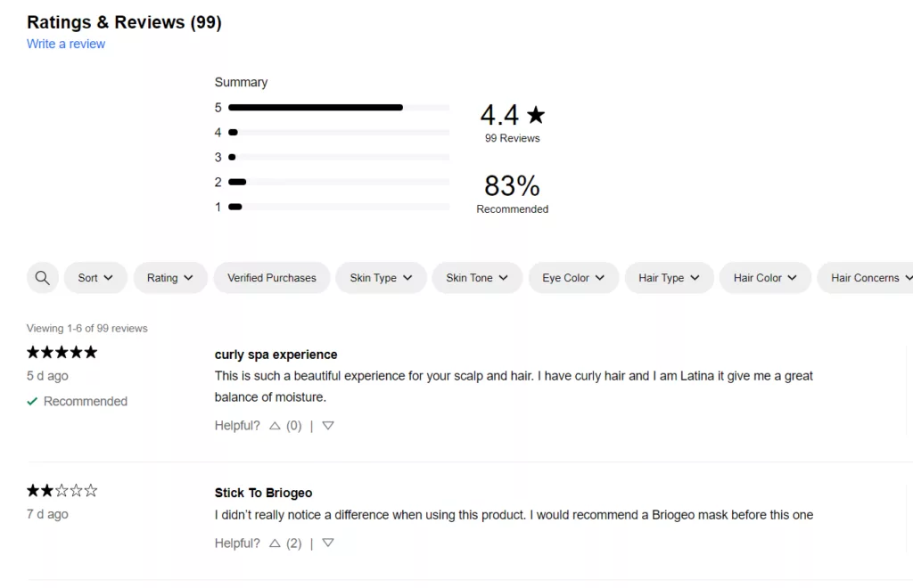Click the thumbs-down icon on Stick To Briogeo review

327,543
